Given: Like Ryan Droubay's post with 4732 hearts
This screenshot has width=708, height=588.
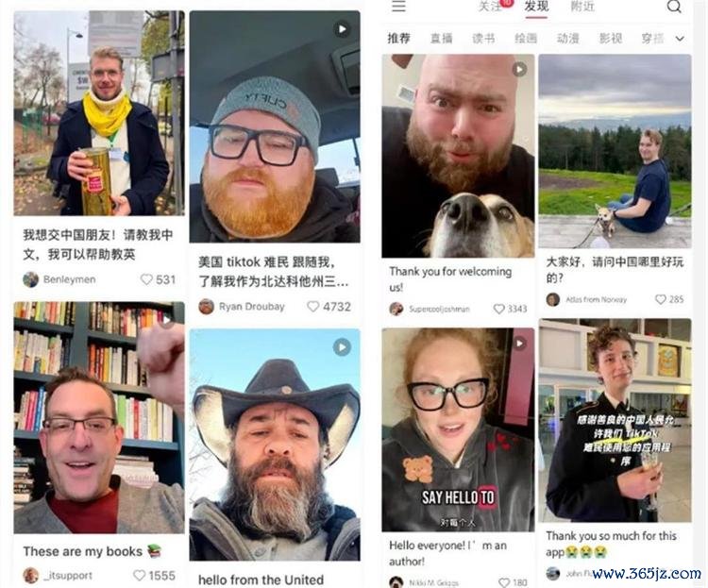Looking at the screenshot, I should (312, 307).
